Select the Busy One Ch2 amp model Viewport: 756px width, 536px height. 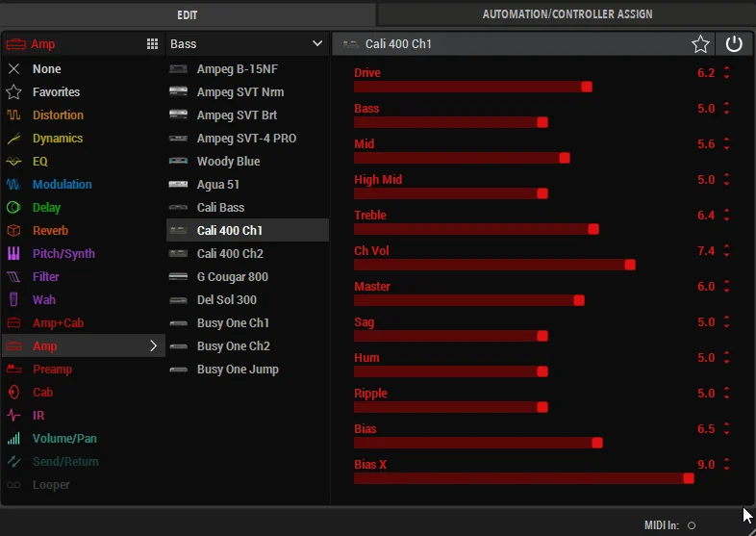pos(247,346)
